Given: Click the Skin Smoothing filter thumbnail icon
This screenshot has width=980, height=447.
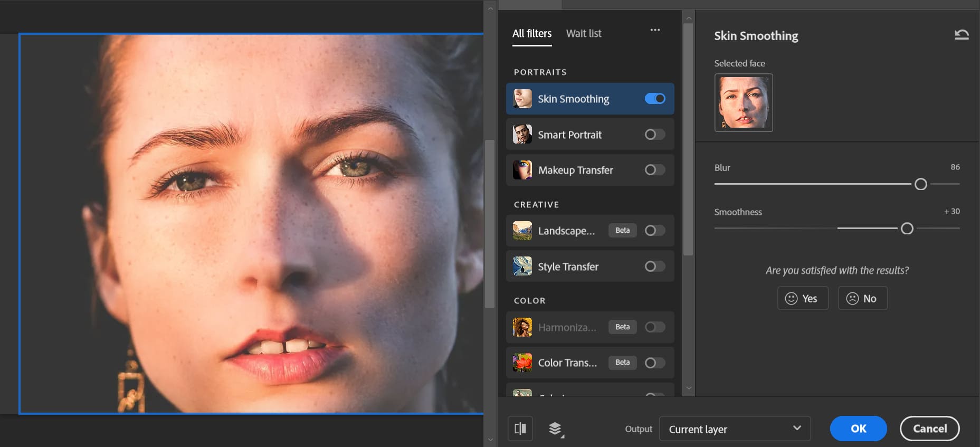Looking at the screenshot, I should (x=522, y=99).
